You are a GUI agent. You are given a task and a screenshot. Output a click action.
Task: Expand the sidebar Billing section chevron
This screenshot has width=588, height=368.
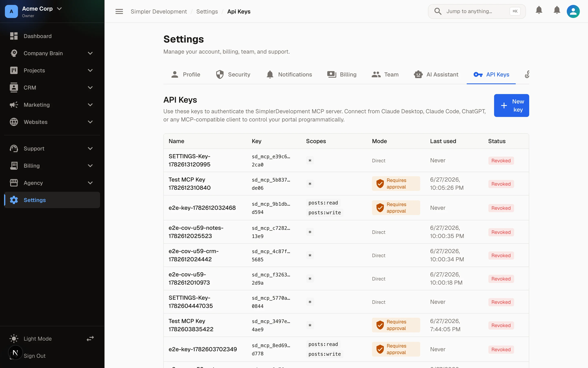coord(90,166)
